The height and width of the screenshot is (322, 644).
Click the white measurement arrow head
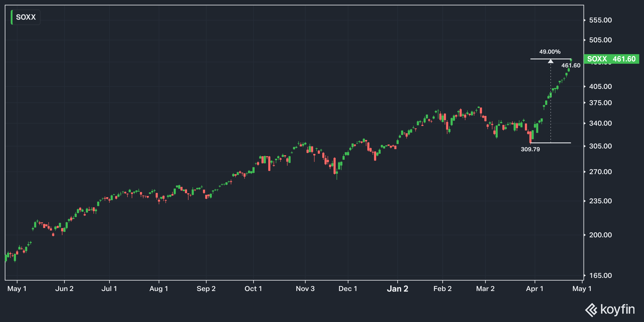(551, 61)
